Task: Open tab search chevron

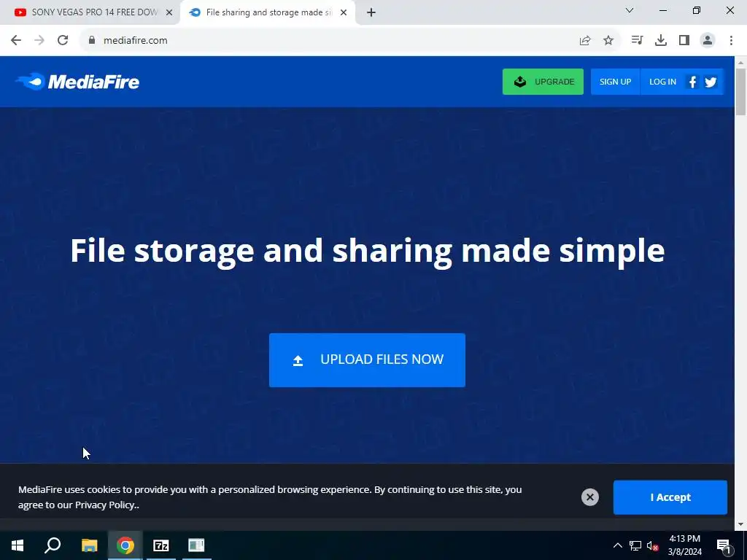Action: (x=630, y=10)
